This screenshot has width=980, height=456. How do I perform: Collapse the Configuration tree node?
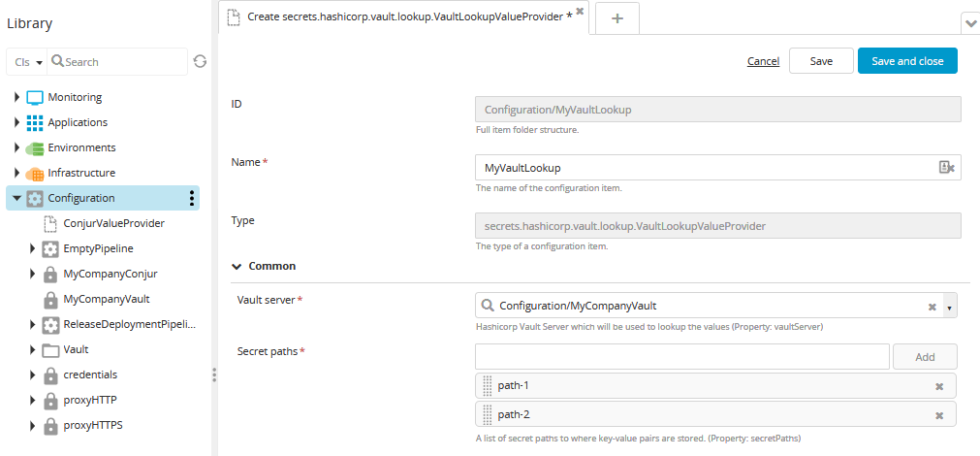(x=16, y=198)
